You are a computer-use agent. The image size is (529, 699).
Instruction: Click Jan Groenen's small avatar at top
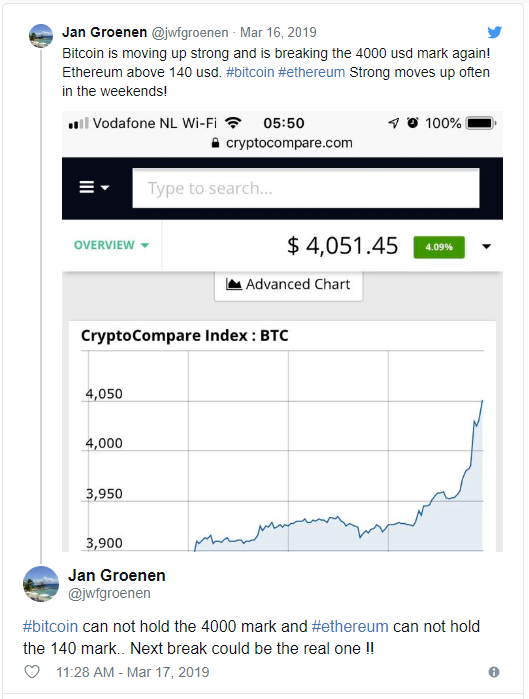coord(41,36)
